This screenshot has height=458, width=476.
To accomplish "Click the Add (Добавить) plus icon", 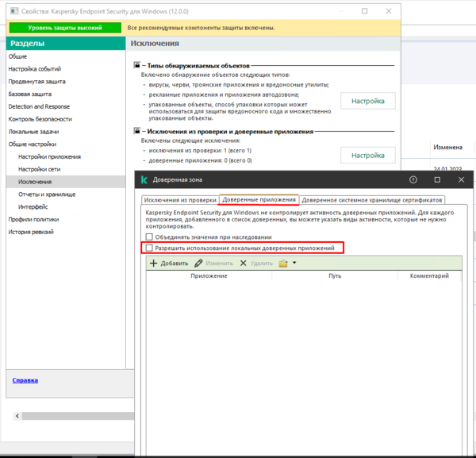I will tap(154, 263).
